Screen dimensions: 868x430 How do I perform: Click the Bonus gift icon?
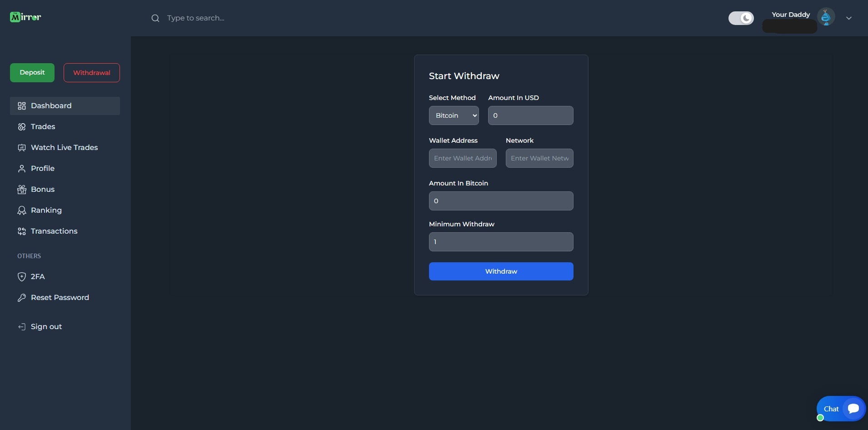coord(21,190)
